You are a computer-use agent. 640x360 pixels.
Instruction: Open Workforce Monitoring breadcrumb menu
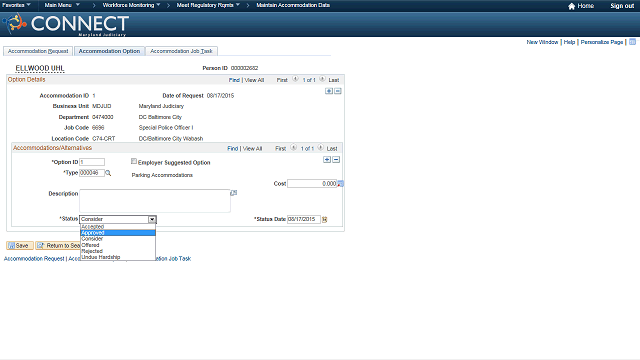pyautogui.click(x=131, y=5)
